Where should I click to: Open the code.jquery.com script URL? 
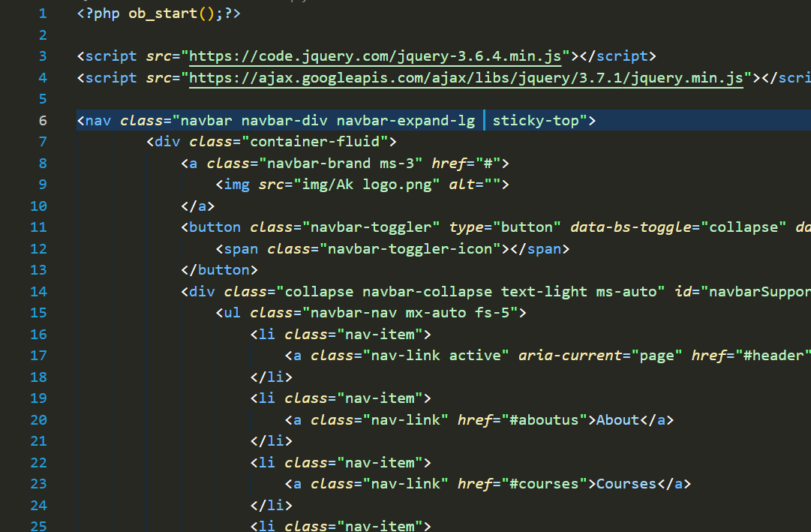(x=375, y=56)
